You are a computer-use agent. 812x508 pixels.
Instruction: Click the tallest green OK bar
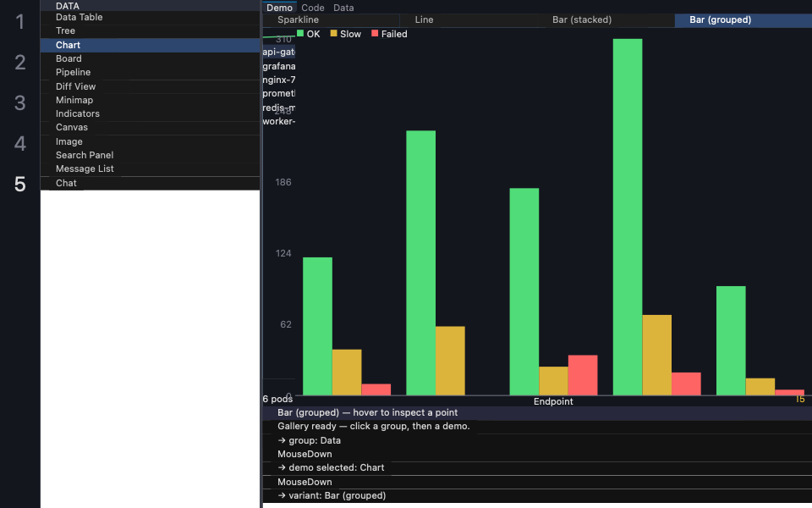(628, 218)
